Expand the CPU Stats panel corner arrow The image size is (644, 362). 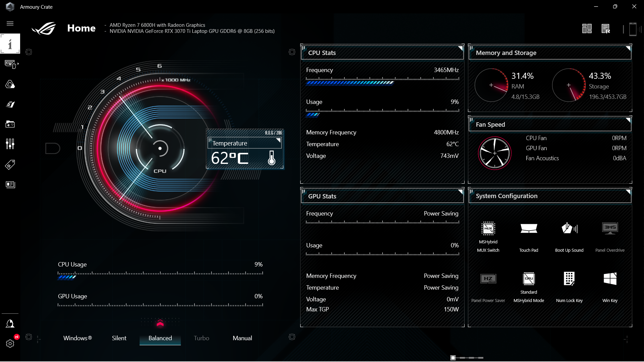point(460,48)
